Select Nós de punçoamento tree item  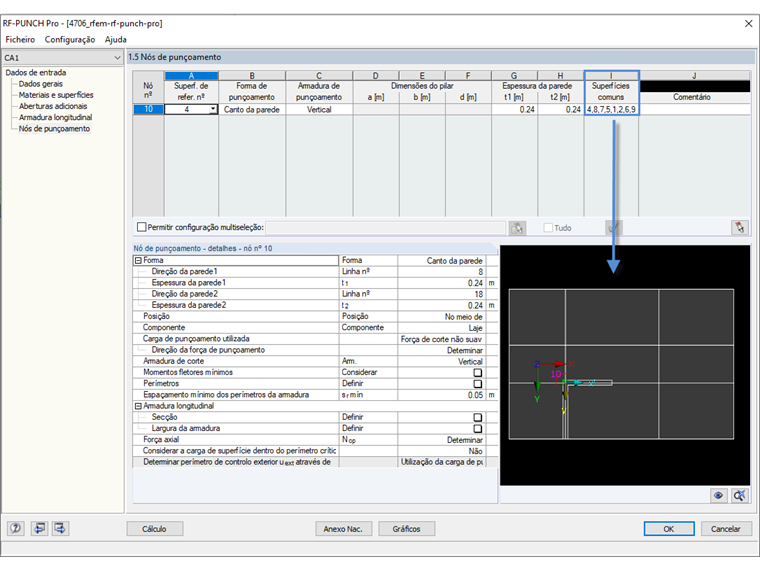point(54,128)
